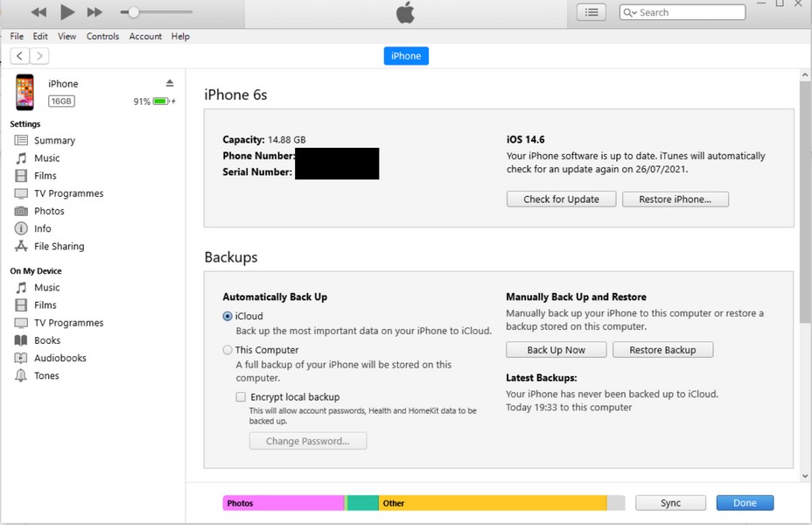Click 'Today 19:33 to this computer' text
Image resolution: width=812 pixels, height=525 pixels.
pos(569,408)
